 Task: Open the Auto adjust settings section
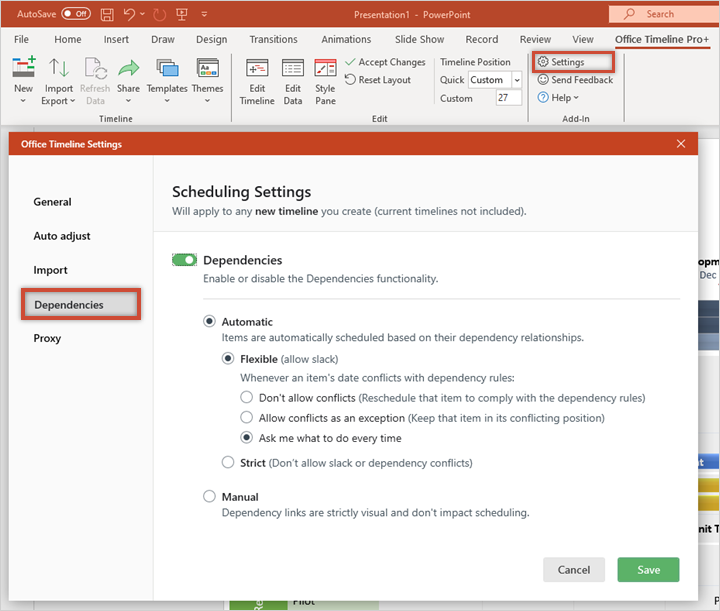pyautogui.click(x=62, y=236)
